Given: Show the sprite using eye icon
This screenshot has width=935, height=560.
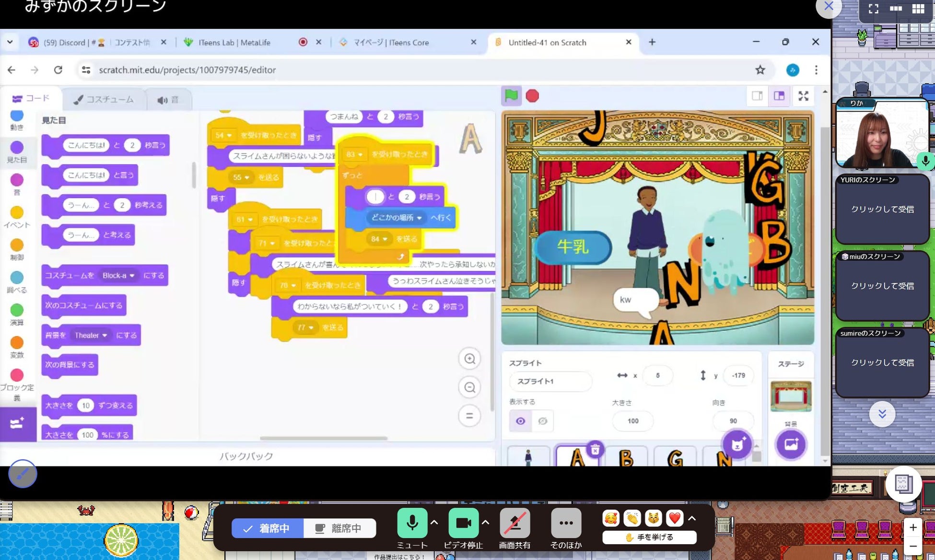Looking at the screenshot, I should 520,421.
